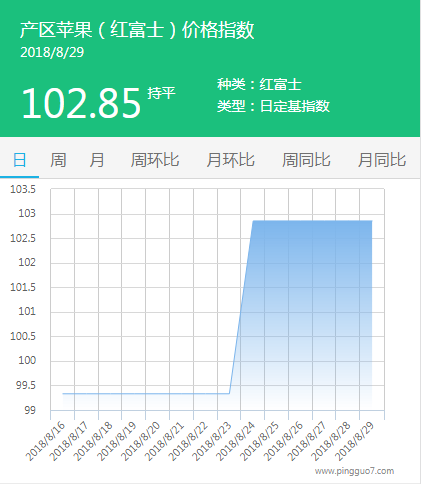Switch to the 周 weekly tab
This screenshot has height=484, width=421.
[58, 160]
